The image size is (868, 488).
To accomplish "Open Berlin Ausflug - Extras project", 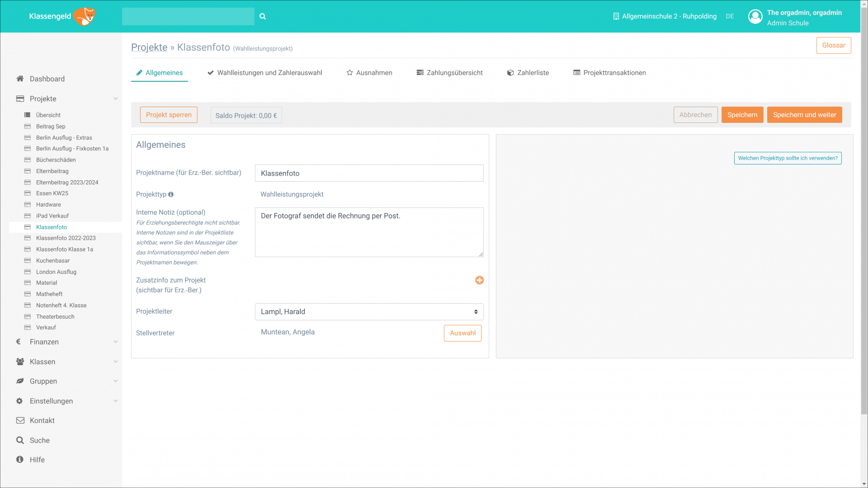I will tap(64, 137).
